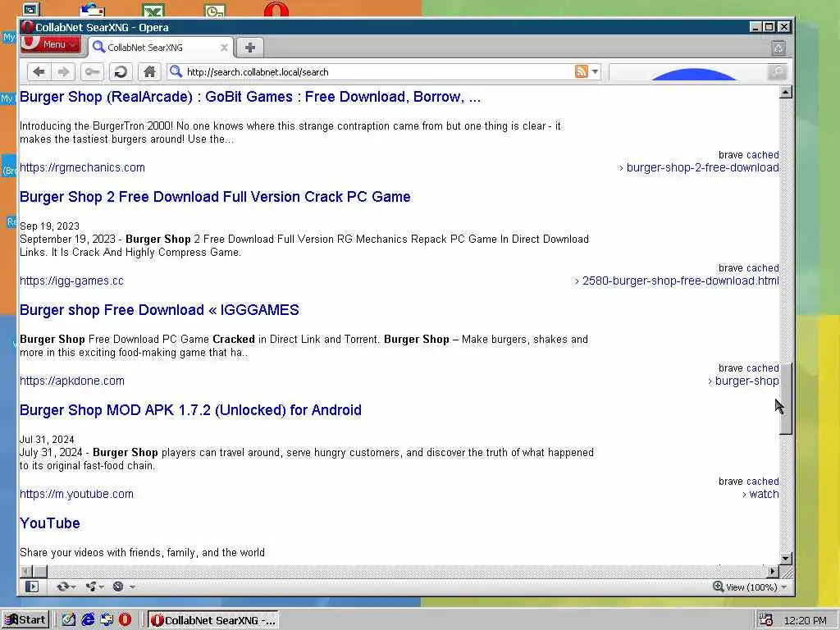Image resolution: width=840 pixels, height=630 pixels.
Task: Click cached link above burger-shop path
Action: [763, 368]
